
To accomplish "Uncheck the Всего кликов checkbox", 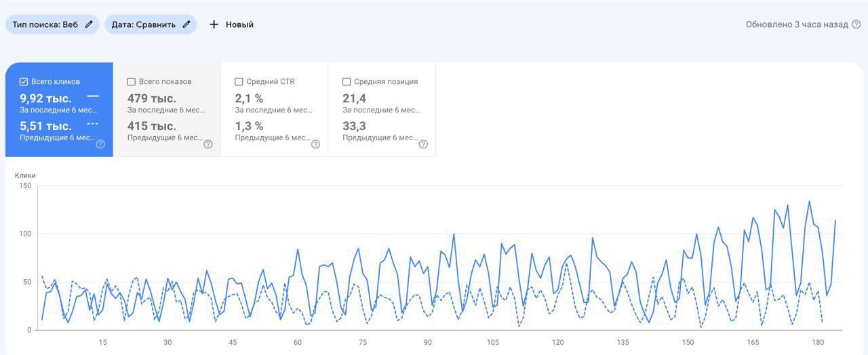I will 24,81.
